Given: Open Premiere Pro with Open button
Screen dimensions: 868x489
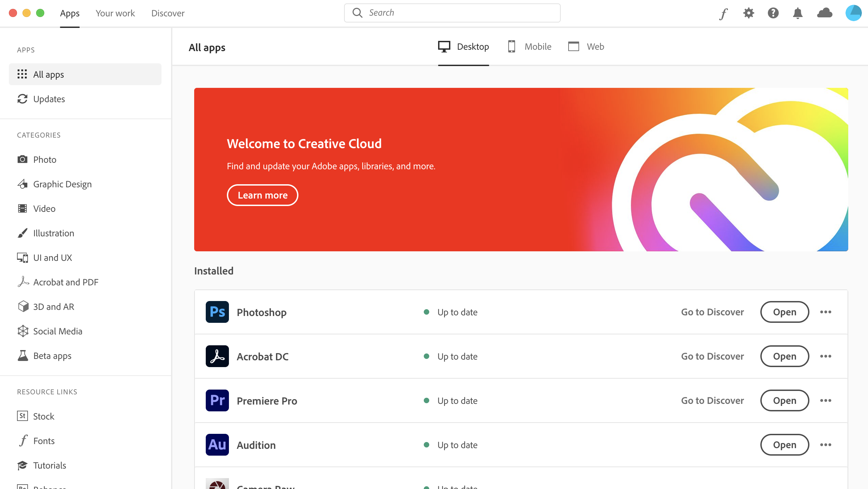Looking at the screenshot, I should (x=784, y=400).
